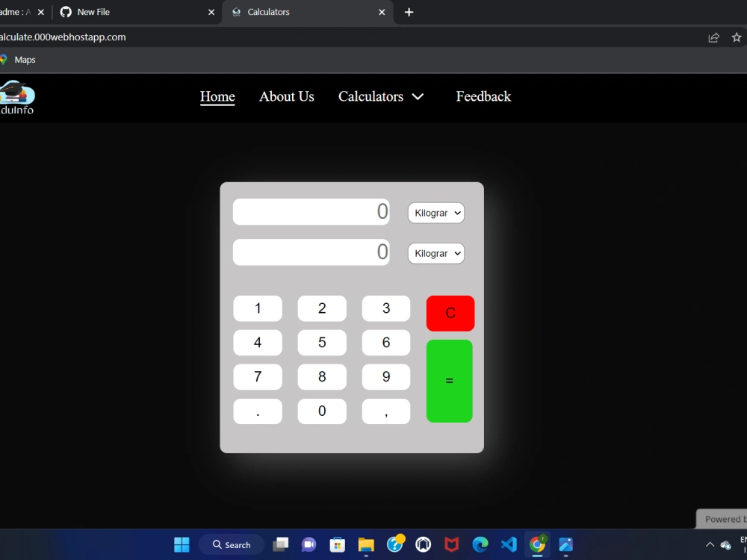Tap the 6 key on the calculator
Screen dimensions: 747x560
[386, 343]
